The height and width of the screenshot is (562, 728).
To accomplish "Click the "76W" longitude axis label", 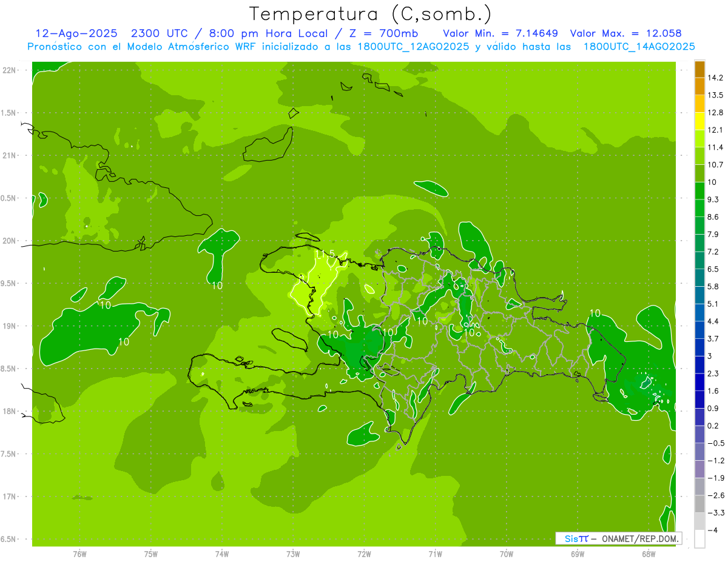I will (79, 554).
